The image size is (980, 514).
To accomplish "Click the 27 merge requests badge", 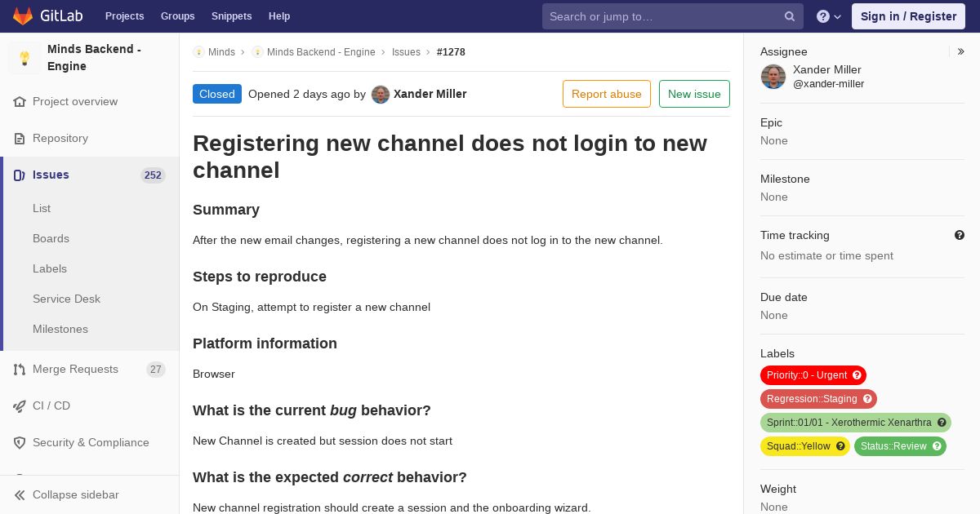I will click(x=156, y=370).
